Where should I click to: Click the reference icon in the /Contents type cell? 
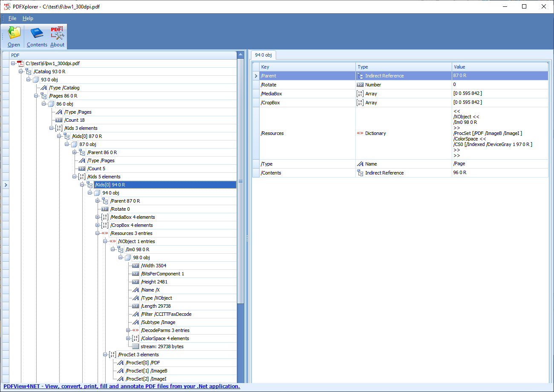point(360,173)
